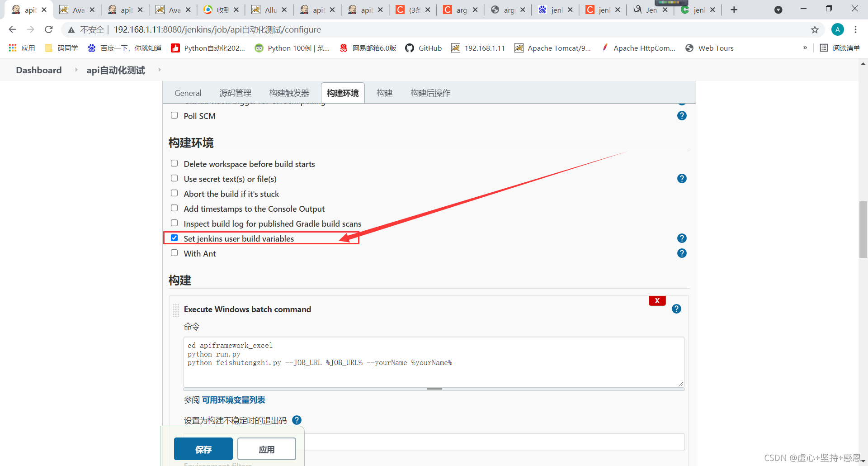The image size is (868, 466).
Task: Open Chrome profile avatar A
Action: coord(837,29)
